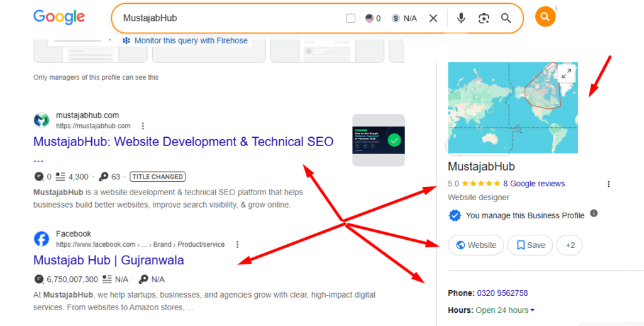Open the mustajabhub.com result thumbnail image
Image resolution: width=644 pixels, height=326 pixels.
(x=378, y=140)
